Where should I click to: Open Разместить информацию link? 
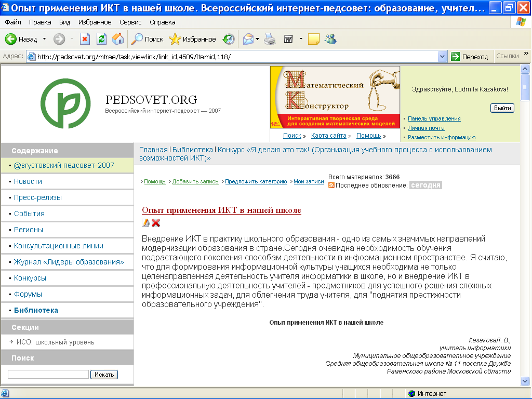pos(442,137)
